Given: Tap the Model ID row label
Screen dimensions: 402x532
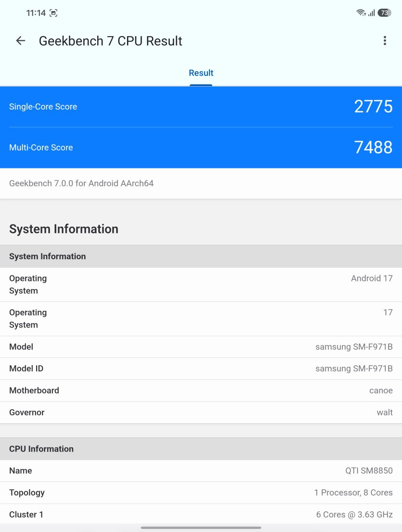Looking at the screenshot, I should pyautogui.click(x=26, y=368).
